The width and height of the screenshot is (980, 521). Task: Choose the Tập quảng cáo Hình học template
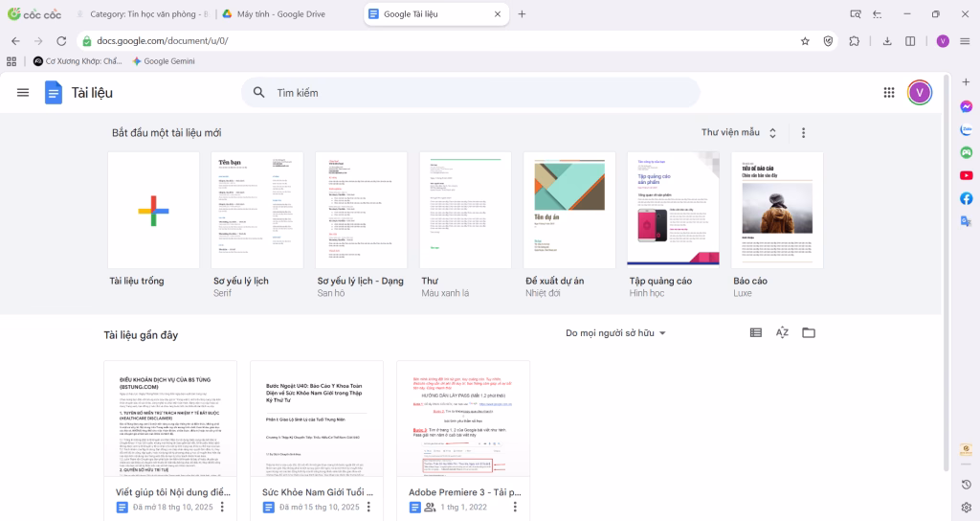click(x=673, y=210)
